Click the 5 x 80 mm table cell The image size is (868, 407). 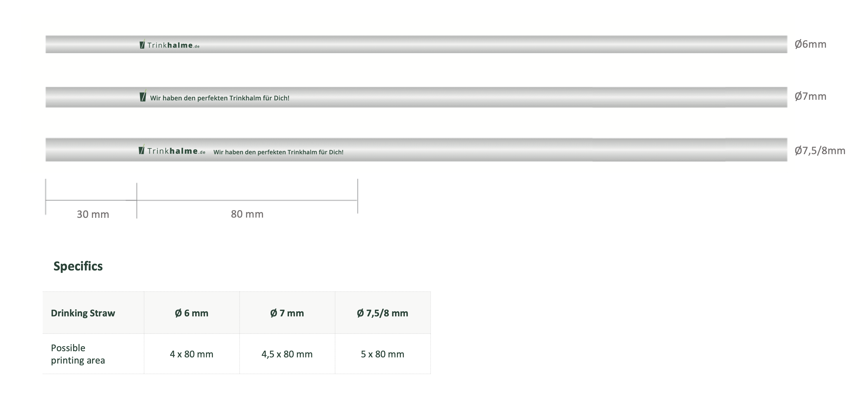pyautogui.click(x=382, y=354)
